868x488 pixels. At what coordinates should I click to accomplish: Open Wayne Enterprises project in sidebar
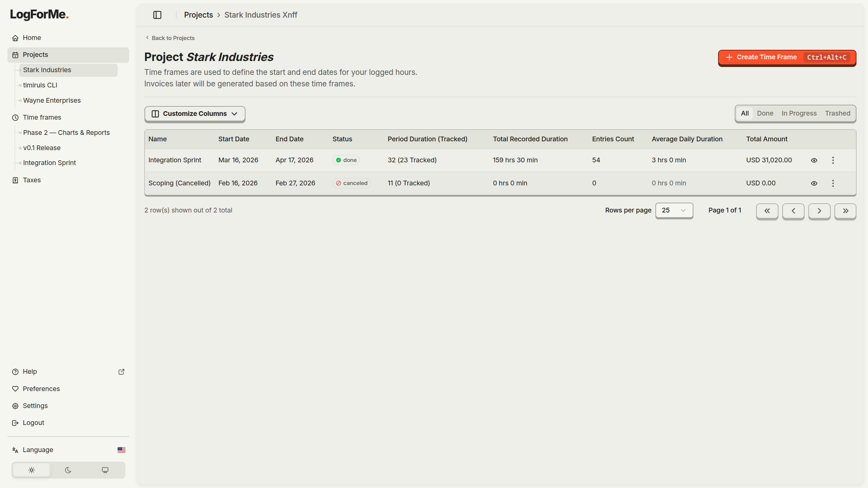click(52, 101)
